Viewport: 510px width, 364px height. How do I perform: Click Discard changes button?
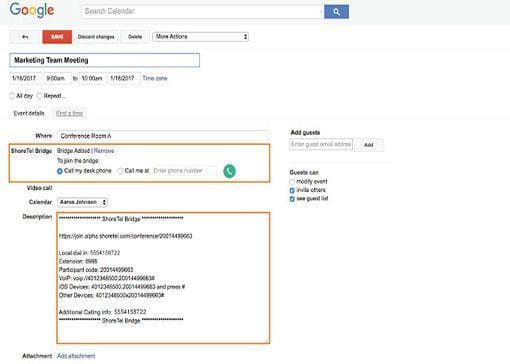[x=96, y=37]
